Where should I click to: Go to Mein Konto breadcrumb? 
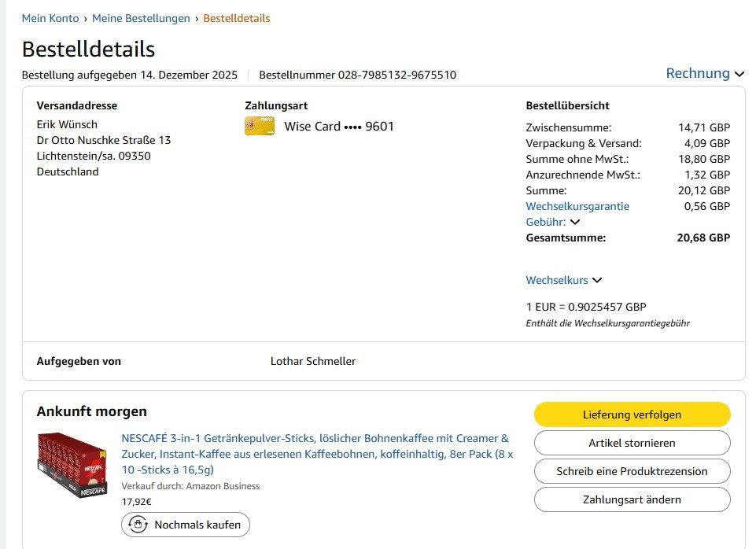tap(50, 18)
